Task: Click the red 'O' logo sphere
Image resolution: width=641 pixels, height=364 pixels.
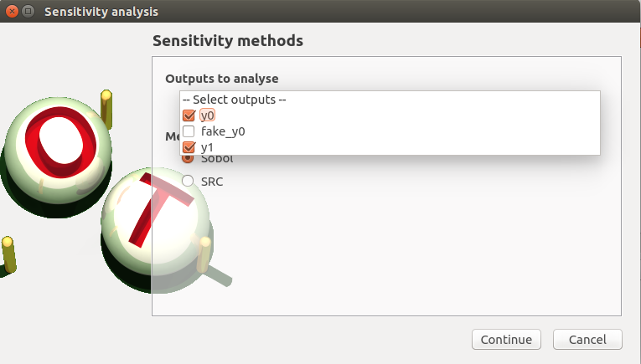Action: point(57,152)
